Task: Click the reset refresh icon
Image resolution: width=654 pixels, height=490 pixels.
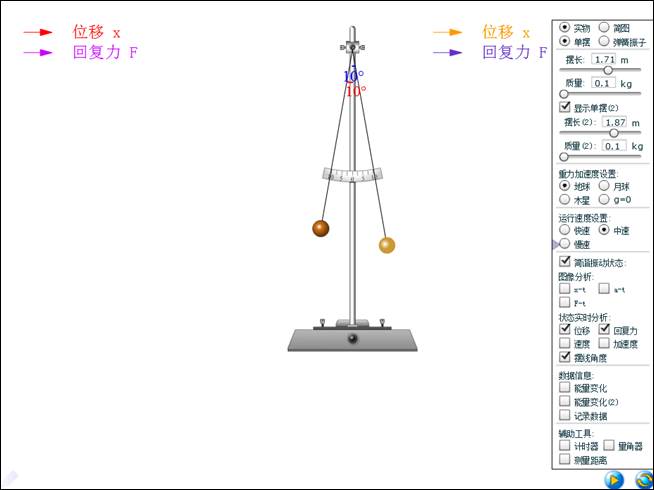Action: [640, 479]
